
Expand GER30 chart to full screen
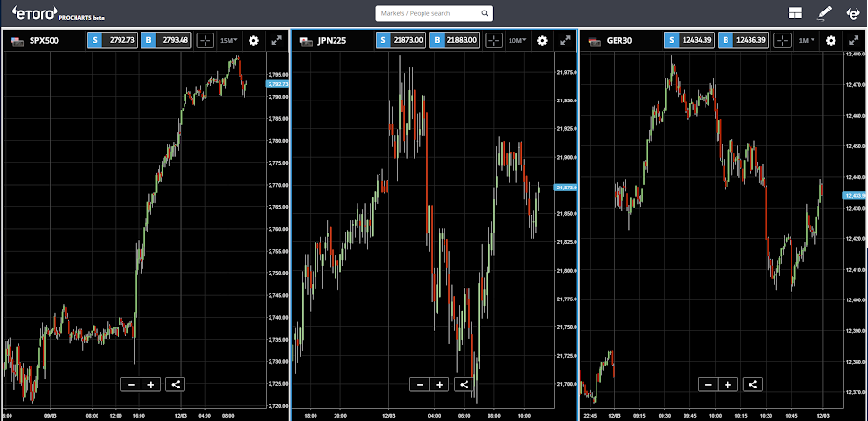point(854,40)
